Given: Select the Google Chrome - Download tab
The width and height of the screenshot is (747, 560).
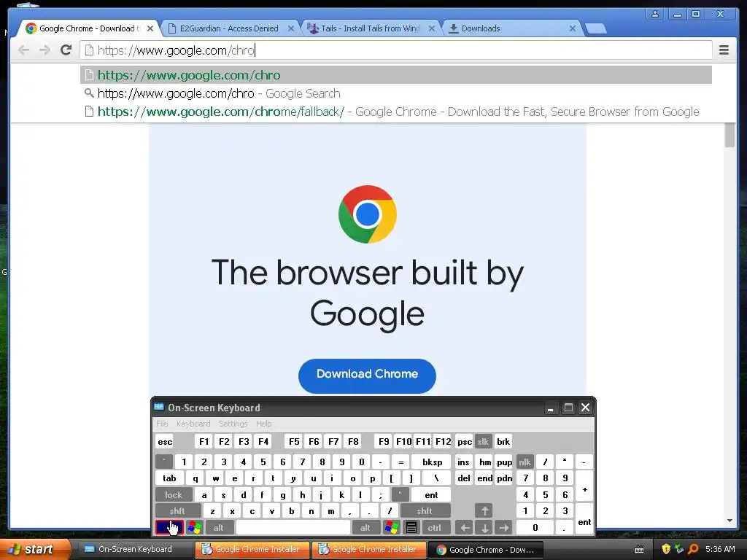Looking at the screenshot, I should (88, 28).
